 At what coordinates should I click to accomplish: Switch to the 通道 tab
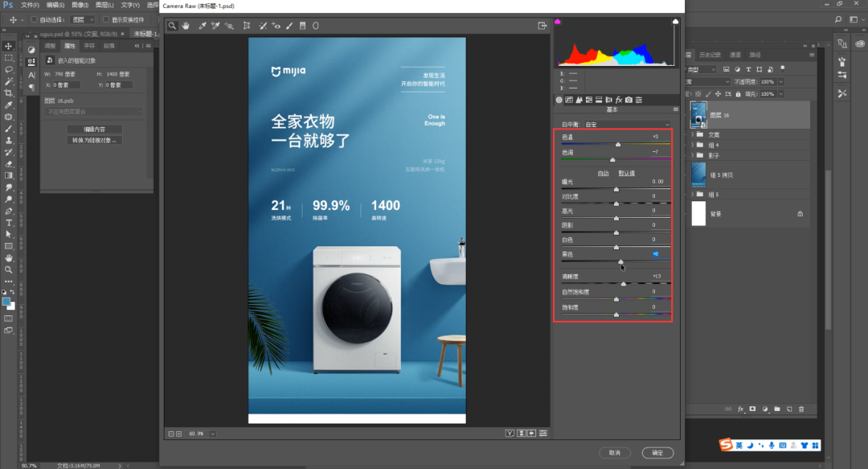[735, 55]
